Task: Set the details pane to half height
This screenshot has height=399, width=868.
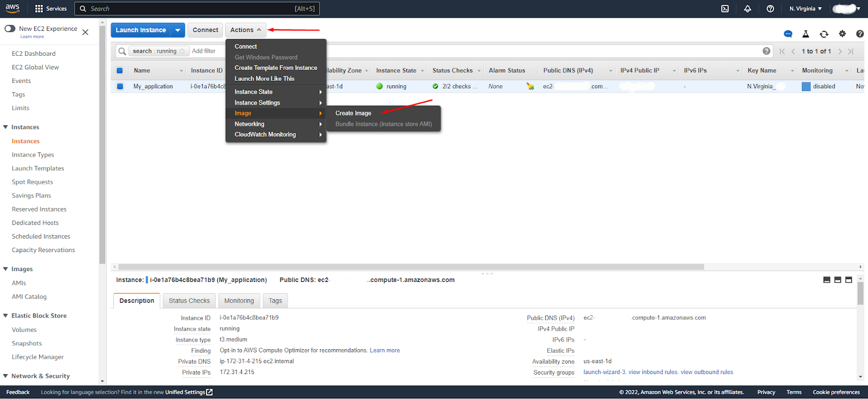Action: tap(838, 280)
